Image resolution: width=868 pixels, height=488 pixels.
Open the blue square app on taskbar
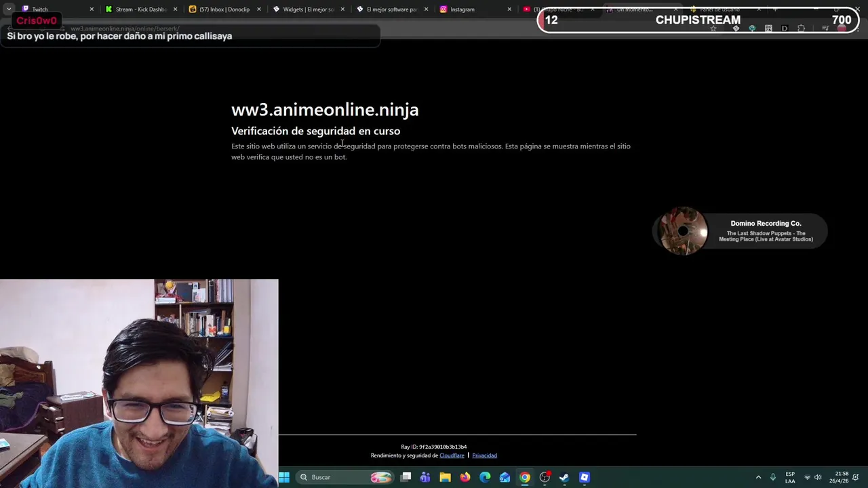(585, 477)
